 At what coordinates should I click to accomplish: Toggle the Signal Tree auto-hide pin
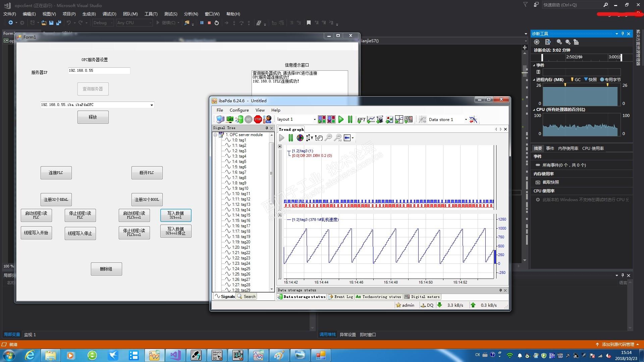(267, 128)
